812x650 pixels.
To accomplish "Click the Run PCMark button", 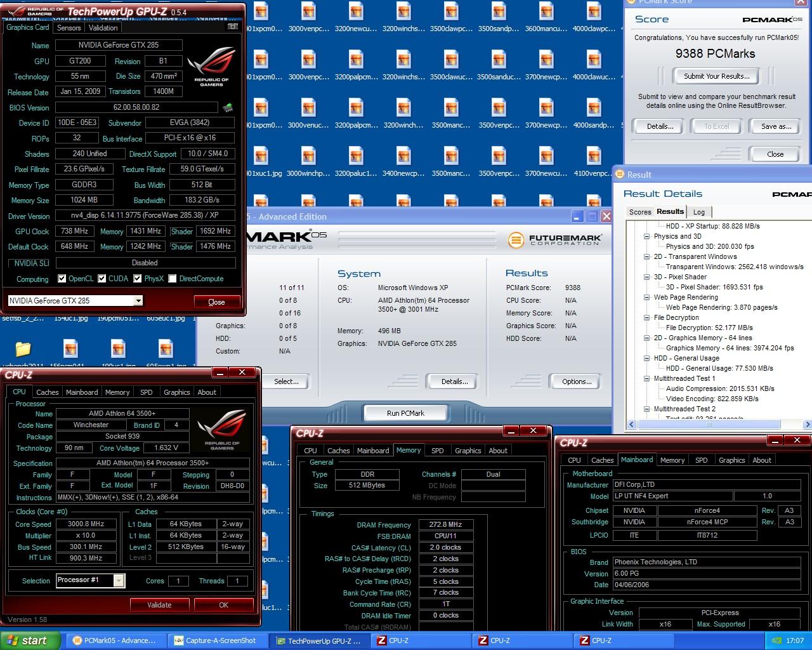I will point(405,413).
